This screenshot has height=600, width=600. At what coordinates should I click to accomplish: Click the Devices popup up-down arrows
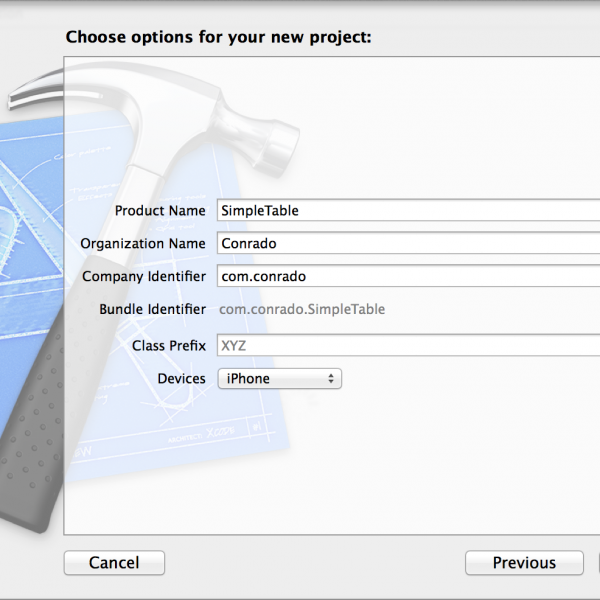pos(331,378)
